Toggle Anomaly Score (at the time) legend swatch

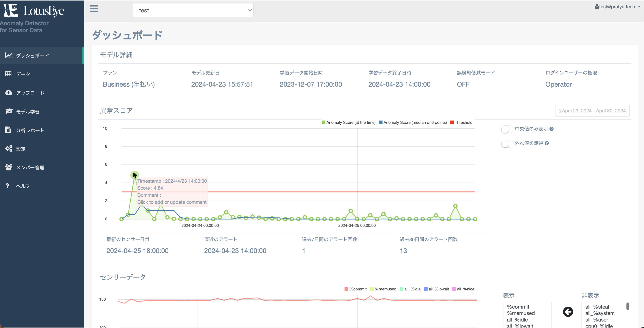coord(323,122)
